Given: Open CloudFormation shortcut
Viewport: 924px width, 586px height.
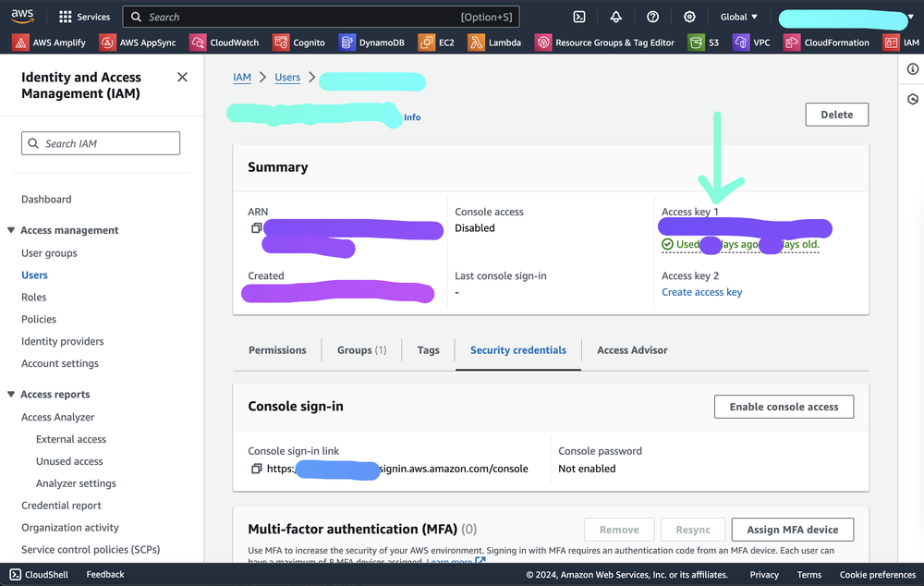Looking at the screenshot, I should tap(826, 43).
